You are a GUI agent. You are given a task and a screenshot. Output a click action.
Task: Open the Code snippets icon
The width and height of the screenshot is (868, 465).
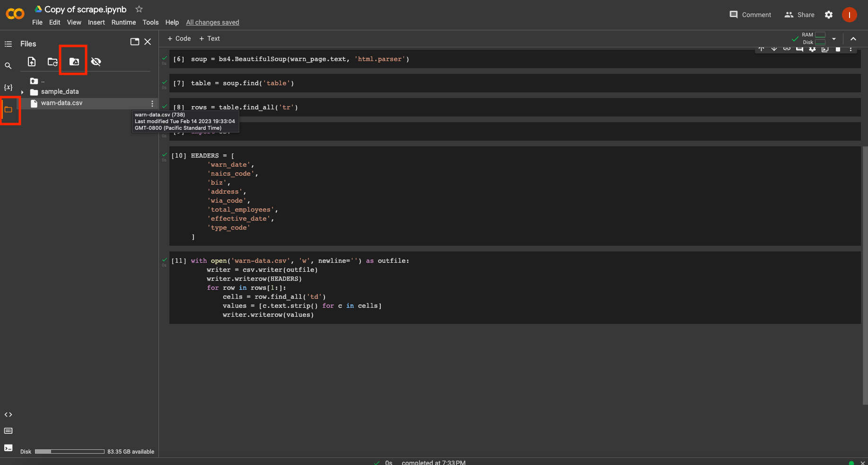point(8,415)
